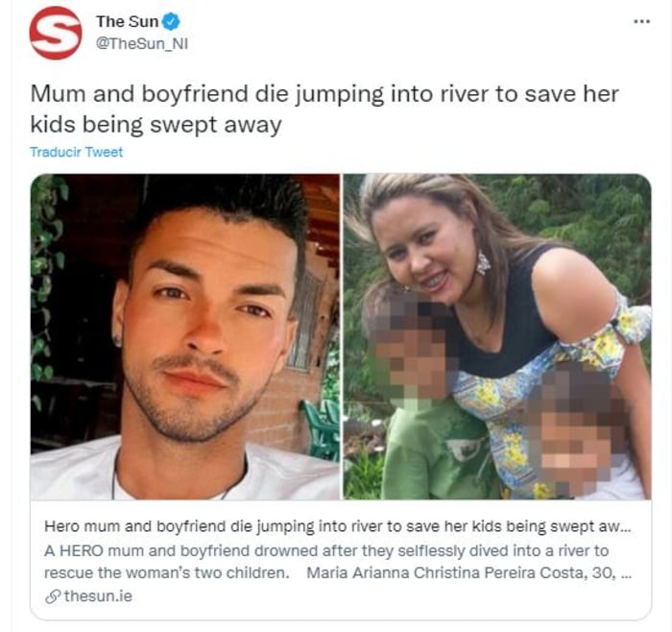Image resolution: width=672 pixels, height=632 pixels.
Task: Click the white link card footer area
Action: point(341,560)
